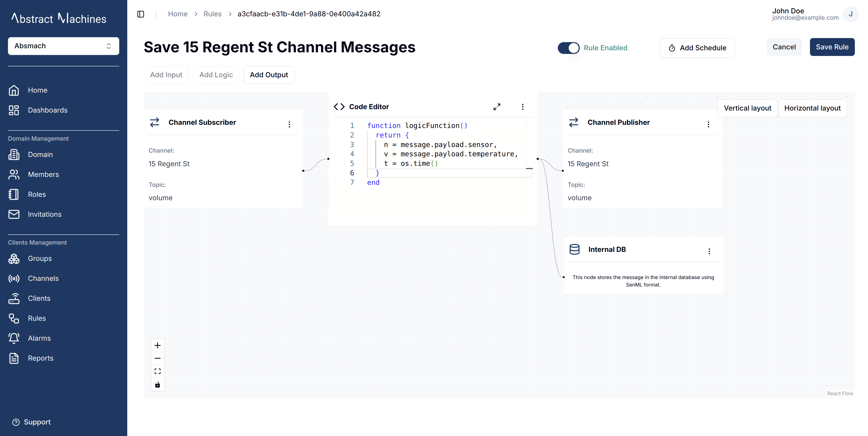Viewport: 868px width, 436px height.
Task: Click Internal DB input handle
Action: [563, 277]
